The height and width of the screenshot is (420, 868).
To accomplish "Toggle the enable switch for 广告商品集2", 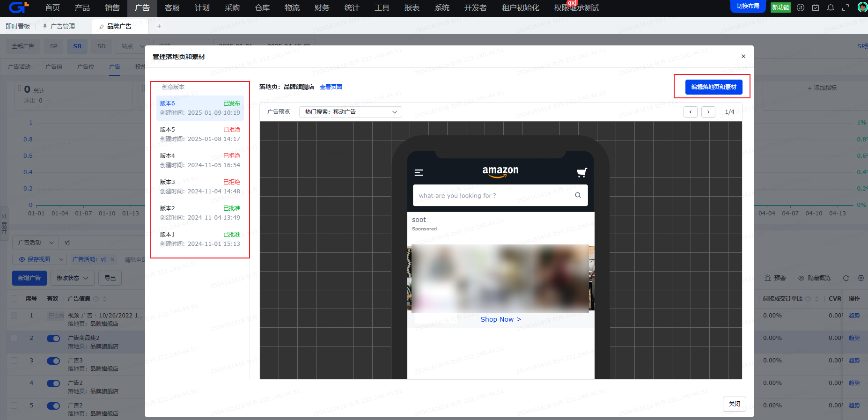I will click(x=53, y=339).
